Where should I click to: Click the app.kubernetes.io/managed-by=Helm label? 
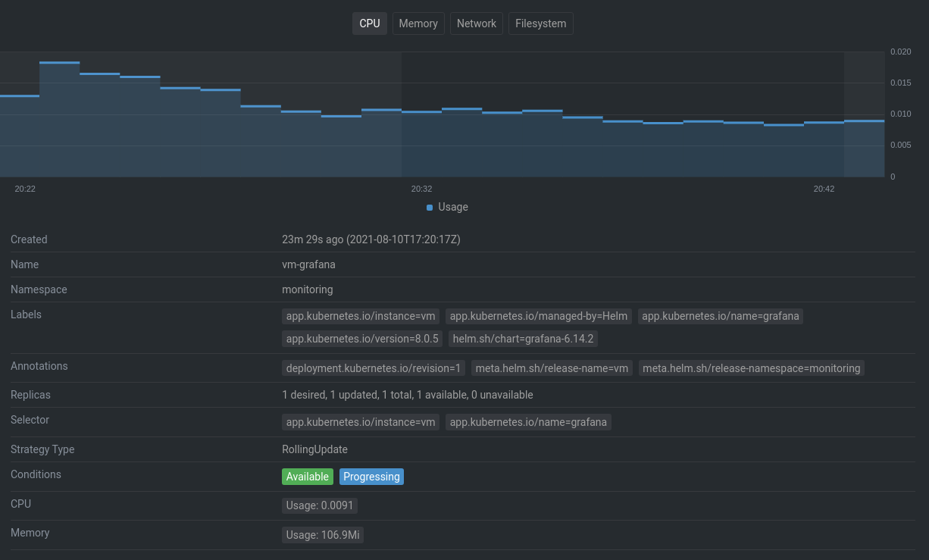tap(538, 316)
